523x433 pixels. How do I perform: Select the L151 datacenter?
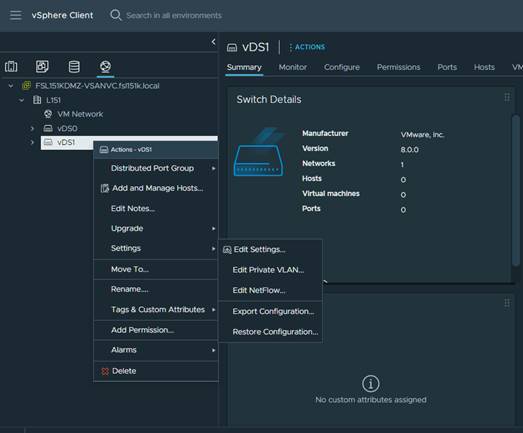point(53,100)
